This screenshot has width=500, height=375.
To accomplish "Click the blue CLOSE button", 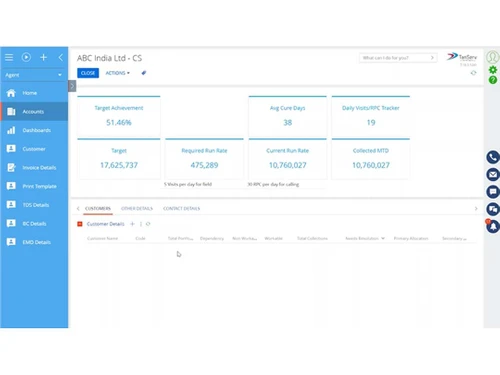I will pos(88,73).
